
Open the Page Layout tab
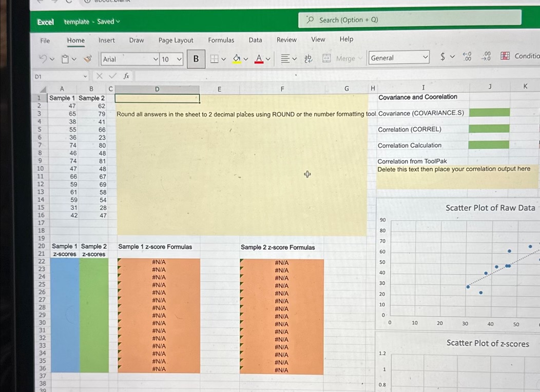(176, 40)
